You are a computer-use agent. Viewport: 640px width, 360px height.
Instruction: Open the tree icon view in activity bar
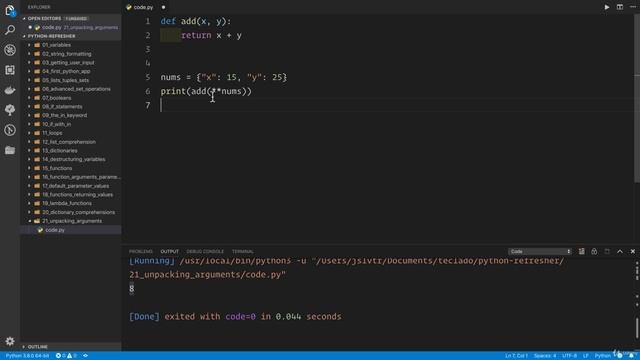[10, 110]
